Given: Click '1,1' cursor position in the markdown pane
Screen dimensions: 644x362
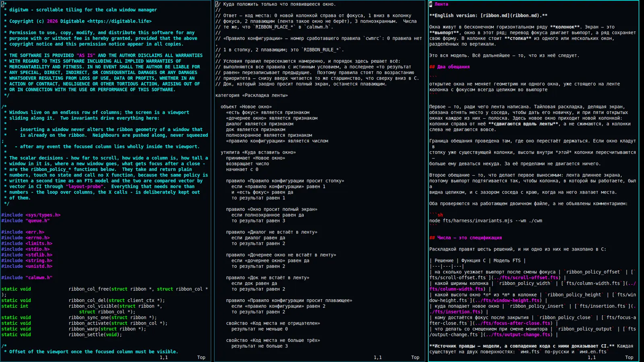Looking at the screenshot, I should pyautogui.click(x=592, y=358).
